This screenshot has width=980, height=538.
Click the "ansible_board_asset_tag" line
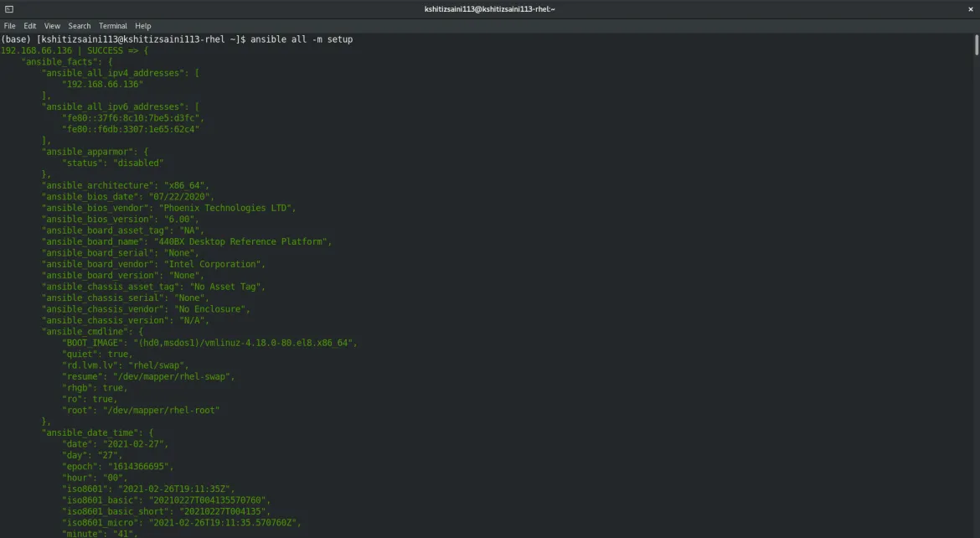(x=122, y=230)
